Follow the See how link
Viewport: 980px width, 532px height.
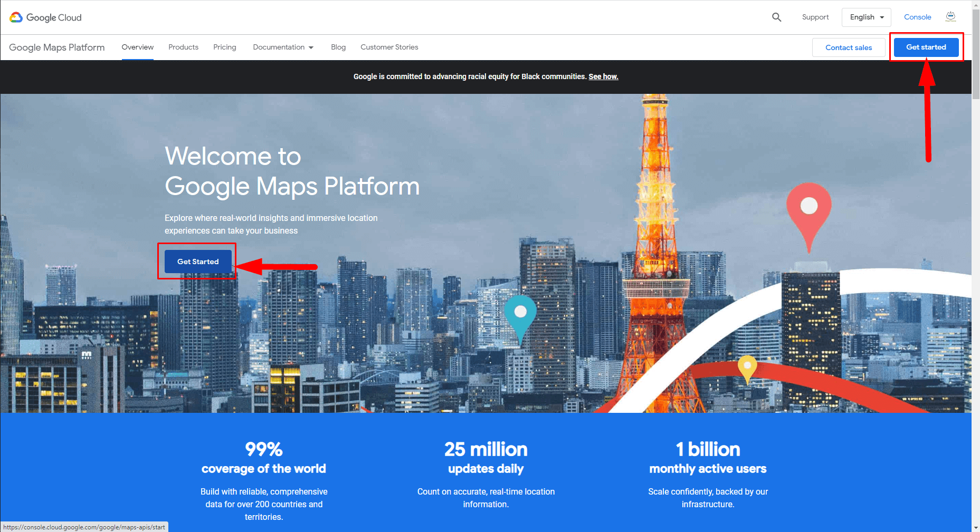(x=603, y=76)
